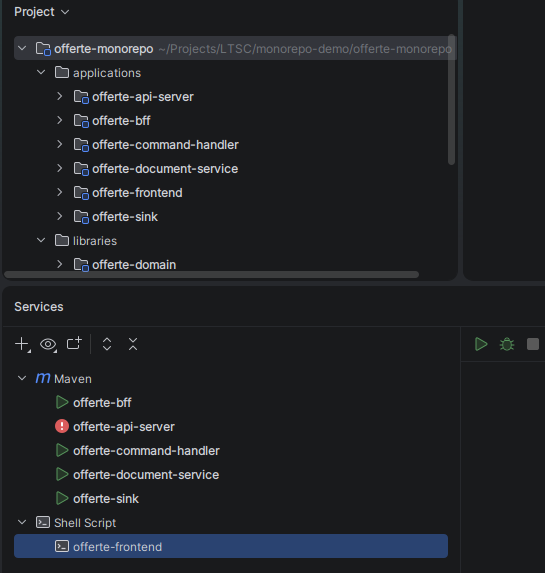Select offerte-api-server under Maven services
The height and width of the screenshot is (573, 545).
(x=124, y=427)
